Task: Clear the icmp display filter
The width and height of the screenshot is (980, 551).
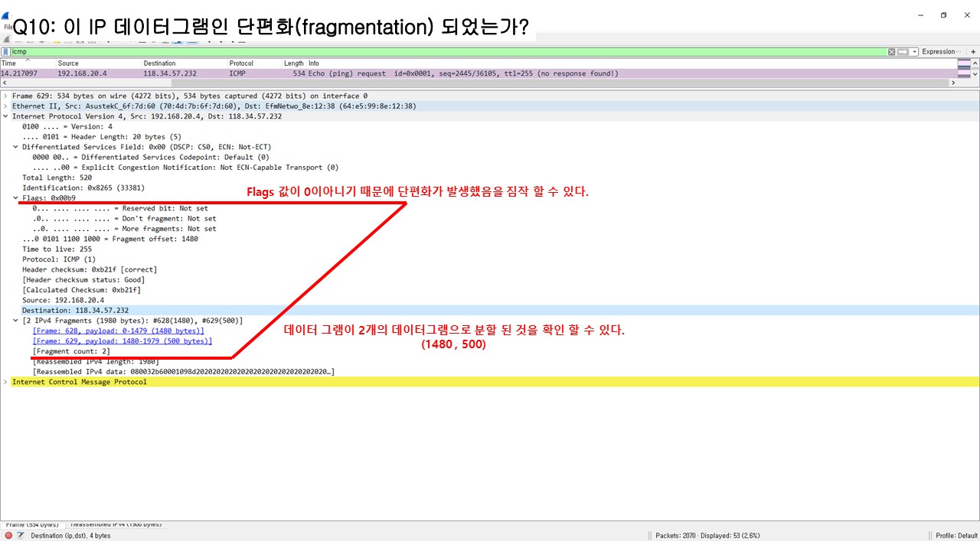Action: click(891, 52)
